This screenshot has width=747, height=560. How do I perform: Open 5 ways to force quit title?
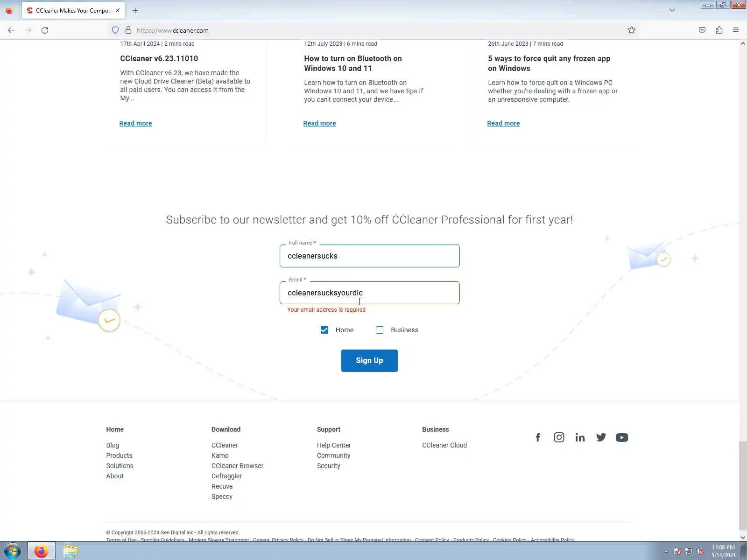pyautogui.click(x=549, y=63)
